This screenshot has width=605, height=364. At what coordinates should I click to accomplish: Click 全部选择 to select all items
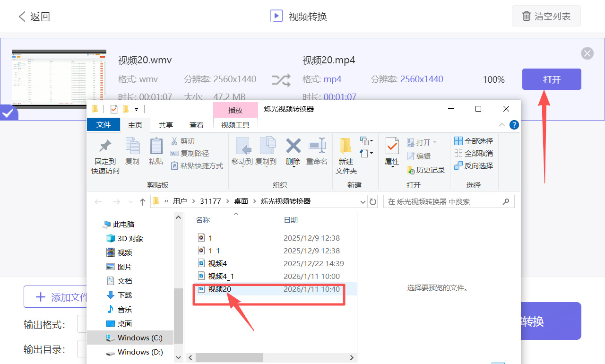coord(474,141)
